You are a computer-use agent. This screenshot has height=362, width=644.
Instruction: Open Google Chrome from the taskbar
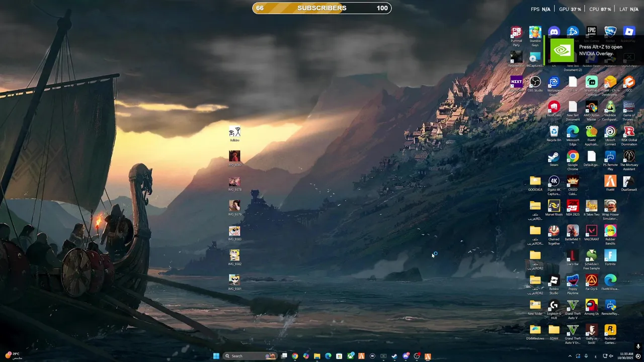[295, 356]
